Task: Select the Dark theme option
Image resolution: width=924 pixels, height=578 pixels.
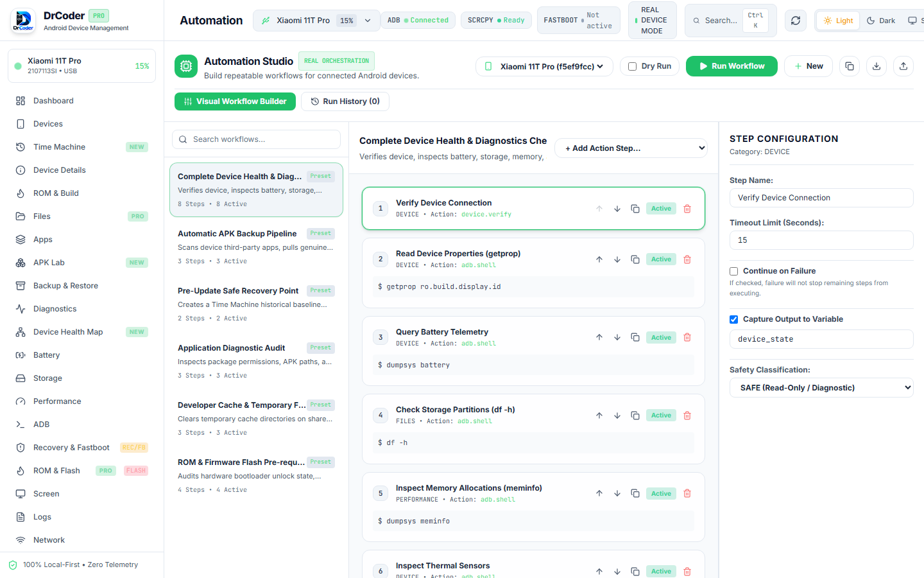Action: (x=881, y=21)
